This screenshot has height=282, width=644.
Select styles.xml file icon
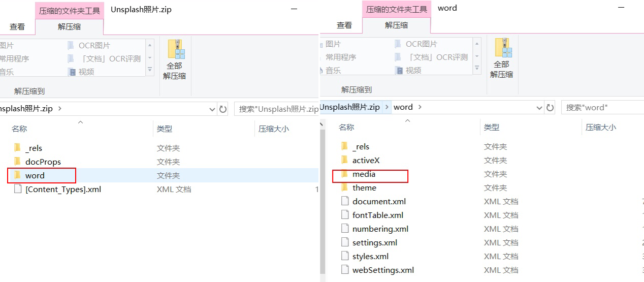[x=345, y=256]
